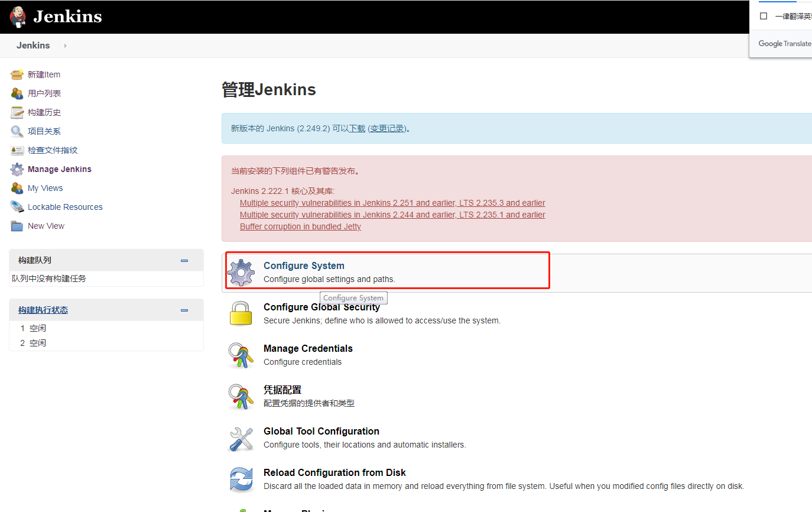Open Manage Credentials
Image resolution: width=812 pixels, height=512 pixels.
pos(308,348)
